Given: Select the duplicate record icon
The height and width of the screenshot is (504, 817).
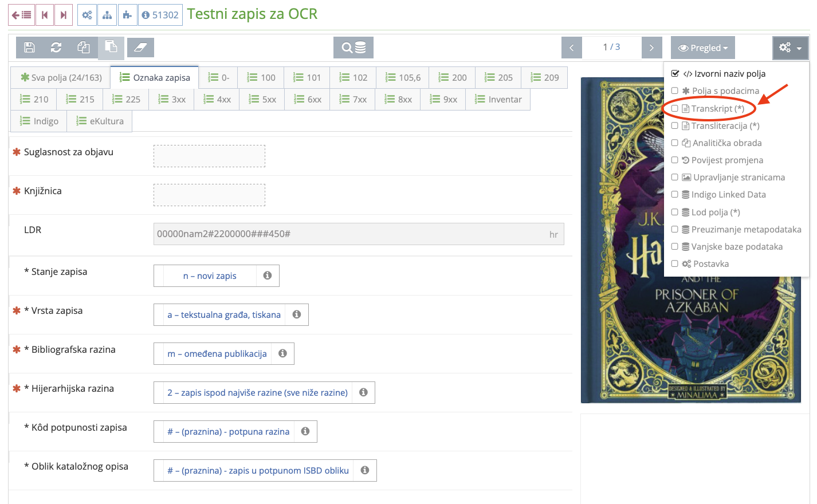Looking at the screenshot, I should pos(83,48).
